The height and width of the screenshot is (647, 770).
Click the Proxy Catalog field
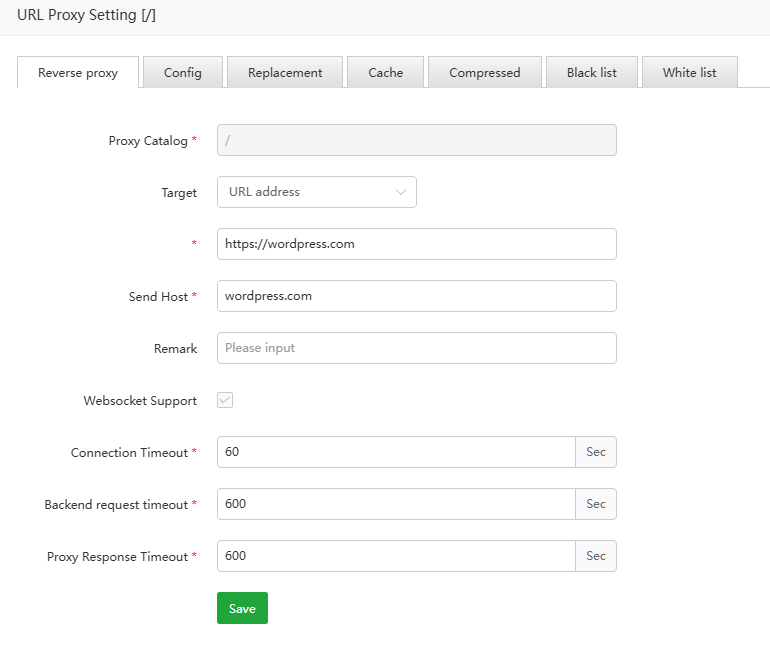(416, 140)
